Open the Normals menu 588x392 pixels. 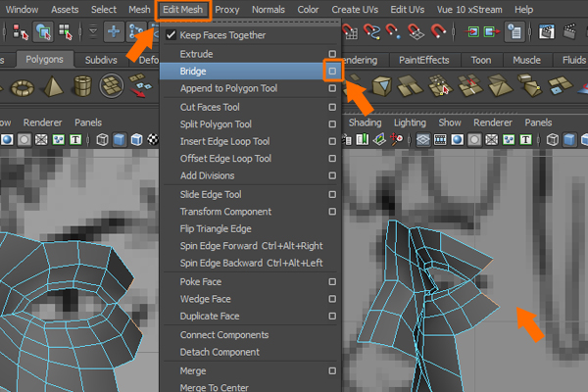point(269,10)
